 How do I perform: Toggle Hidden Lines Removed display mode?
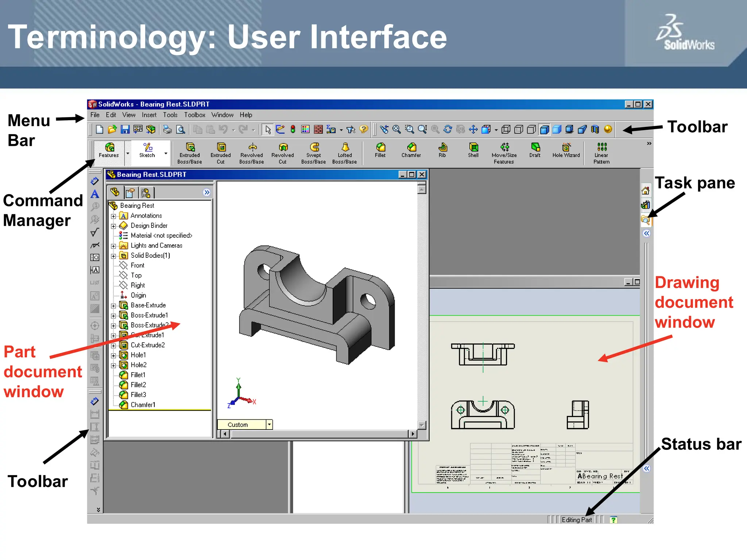click(x=531, y=129)
